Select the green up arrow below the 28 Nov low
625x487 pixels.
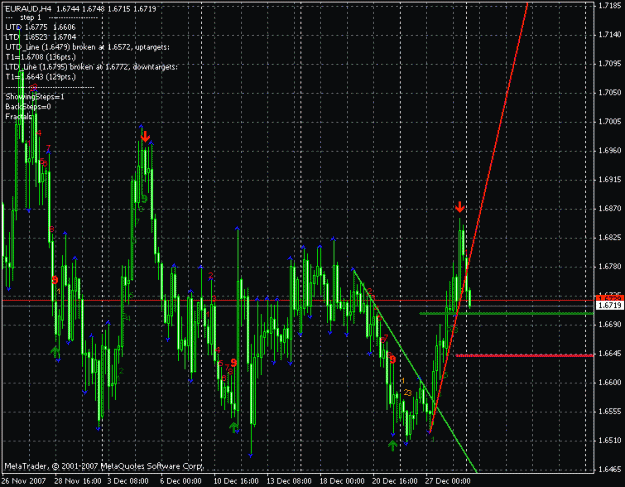pyautogui.click(x=55, y=352)
